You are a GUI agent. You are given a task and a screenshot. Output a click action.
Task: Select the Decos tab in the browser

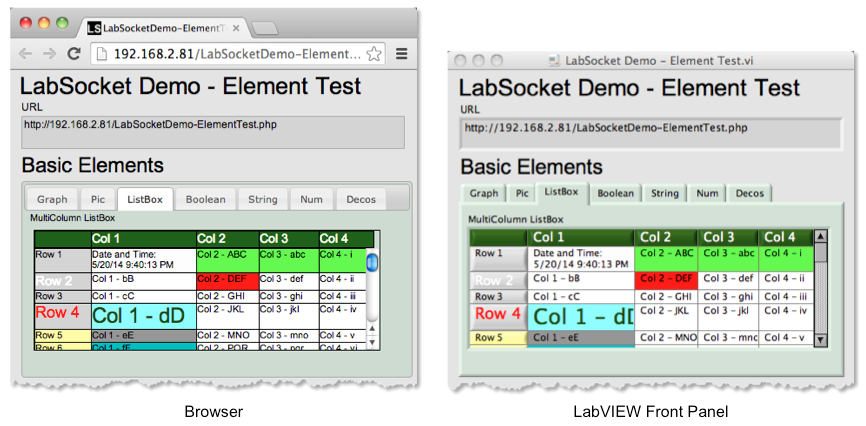click(x=361, y=199)
